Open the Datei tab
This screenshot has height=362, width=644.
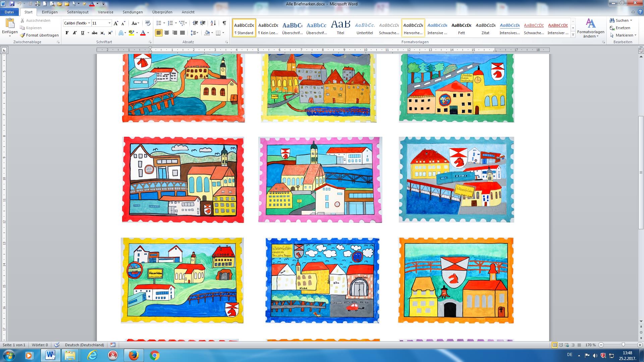coord(9,12)
